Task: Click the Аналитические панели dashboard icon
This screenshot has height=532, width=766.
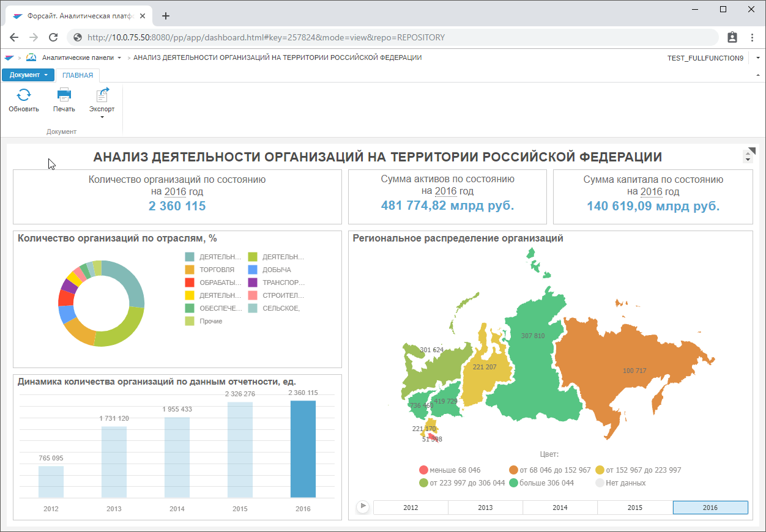Action: [x=31, y=57]
